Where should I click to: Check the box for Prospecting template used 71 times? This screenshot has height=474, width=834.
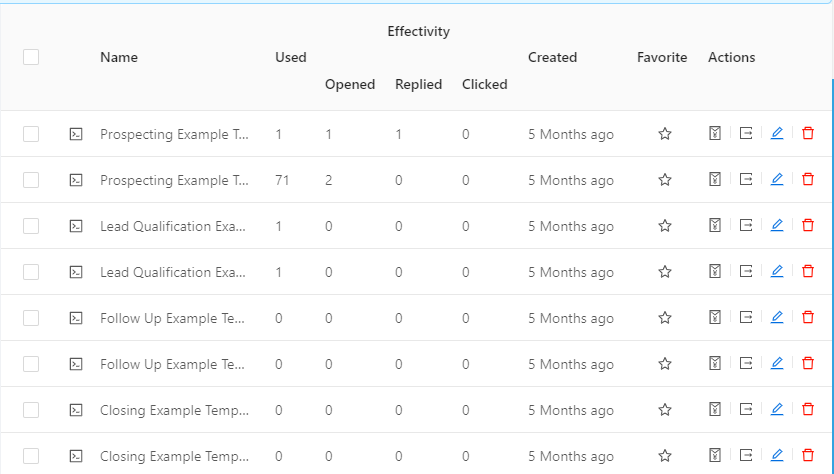pyautogui.click(x=31, y=180)
